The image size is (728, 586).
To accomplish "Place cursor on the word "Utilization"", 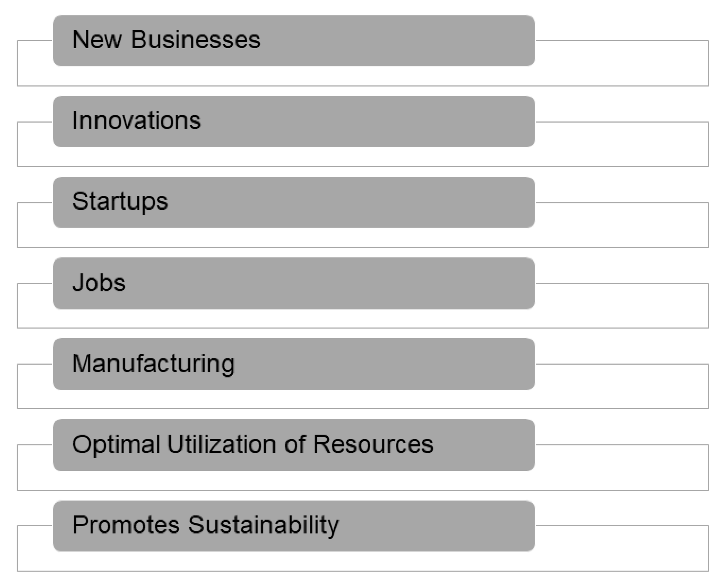I will (x=222, y=444).
